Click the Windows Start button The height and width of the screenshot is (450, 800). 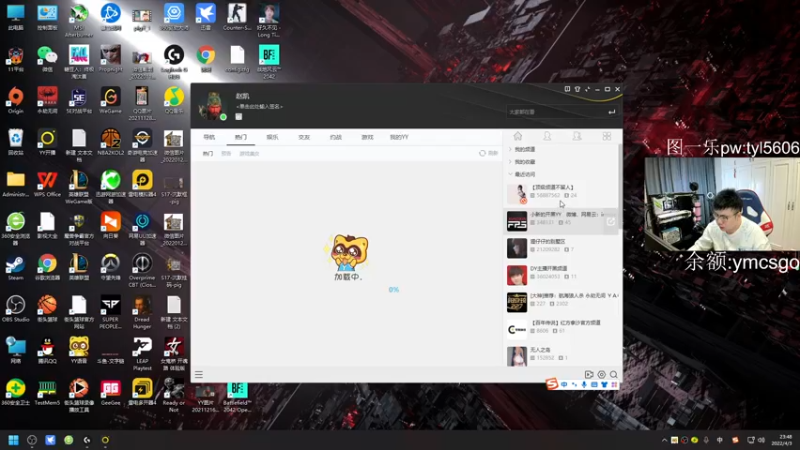pos(14,440)
